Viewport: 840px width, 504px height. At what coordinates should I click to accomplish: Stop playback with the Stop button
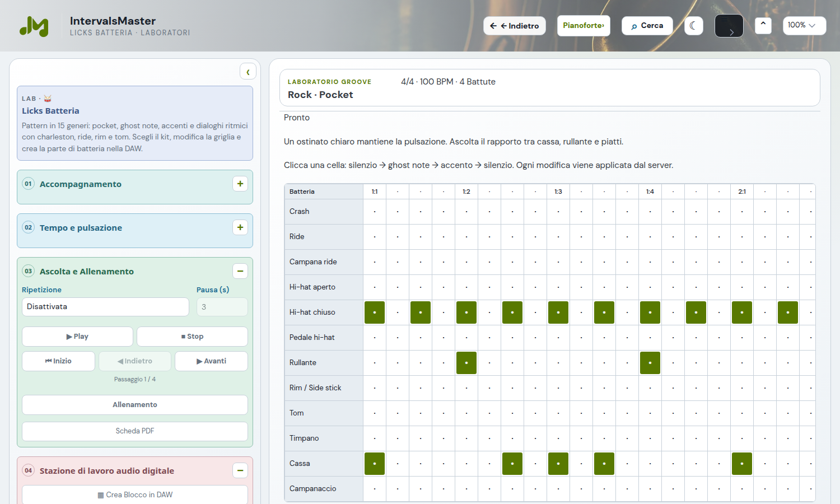192,337
